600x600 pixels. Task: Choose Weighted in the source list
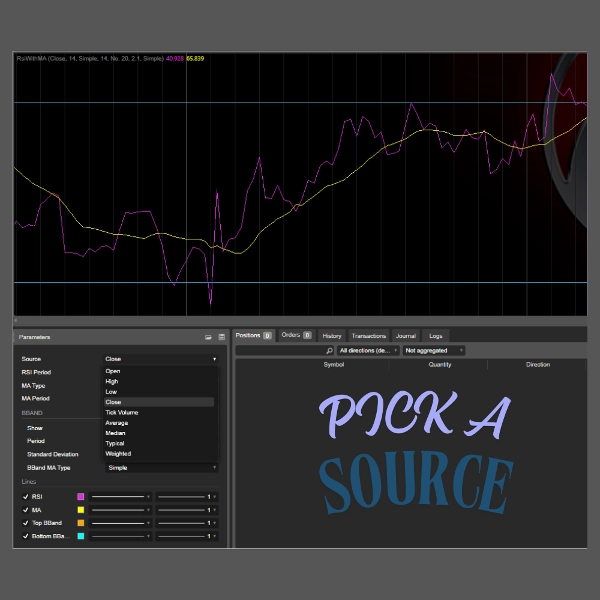(x=118, y=453)
